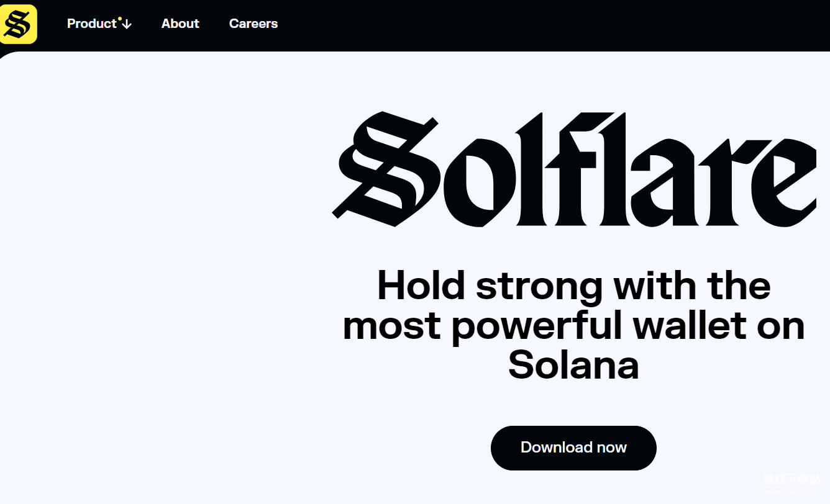Click the word powerful in the headline
Screen dimensions: 830x504
tap(536, 326)
